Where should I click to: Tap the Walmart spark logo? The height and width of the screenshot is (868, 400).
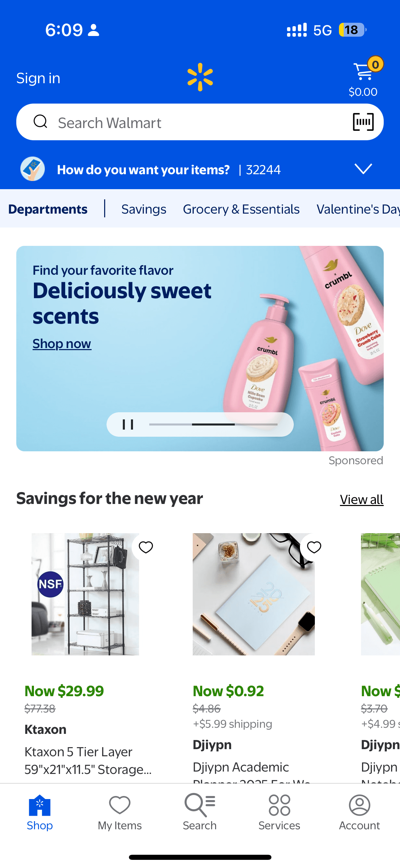[200, 77]
